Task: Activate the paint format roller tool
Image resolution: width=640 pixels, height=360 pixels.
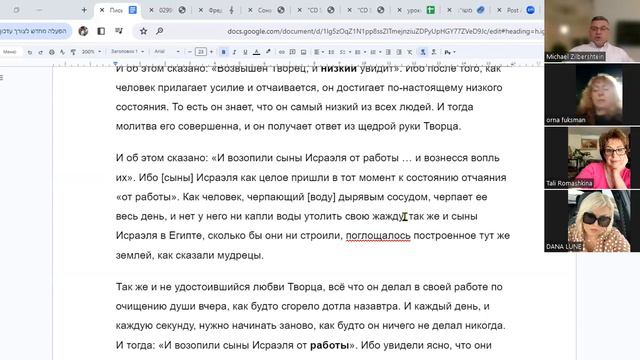Action: [x=73, y=52]
